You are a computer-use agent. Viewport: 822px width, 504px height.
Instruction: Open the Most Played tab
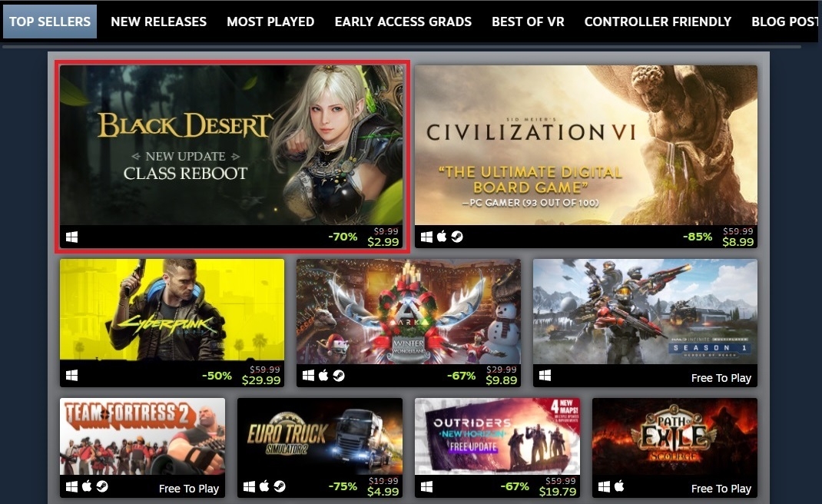click(x=270, y=22)
